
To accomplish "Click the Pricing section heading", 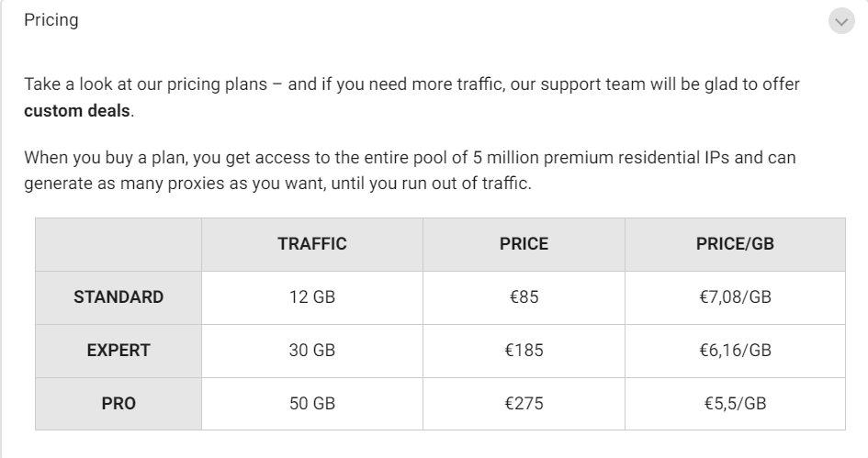I will click(51, 20).
